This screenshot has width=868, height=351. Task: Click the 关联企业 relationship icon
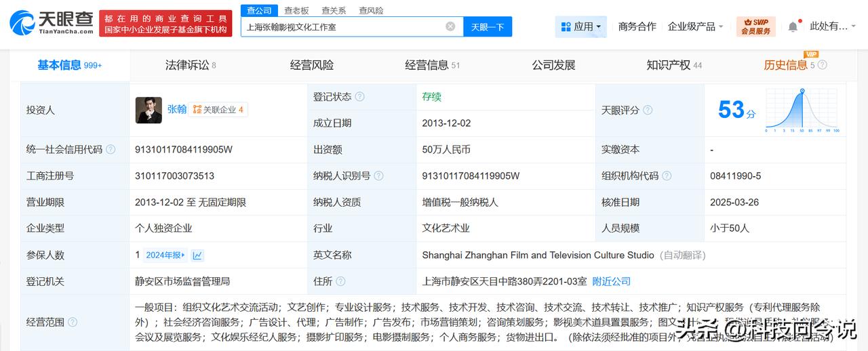click(x=197, y=109)
